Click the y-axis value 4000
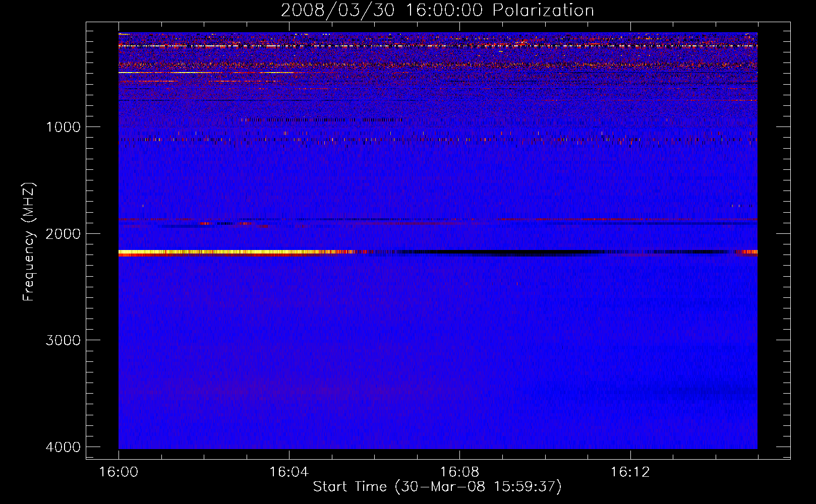This screenshot has height=504, width=816. pyautogui.click(x=64, y=447)
